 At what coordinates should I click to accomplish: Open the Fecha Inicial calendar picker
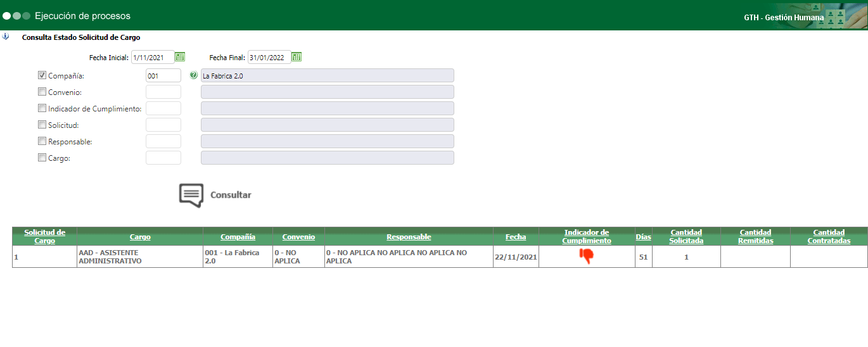pos(180,57)
